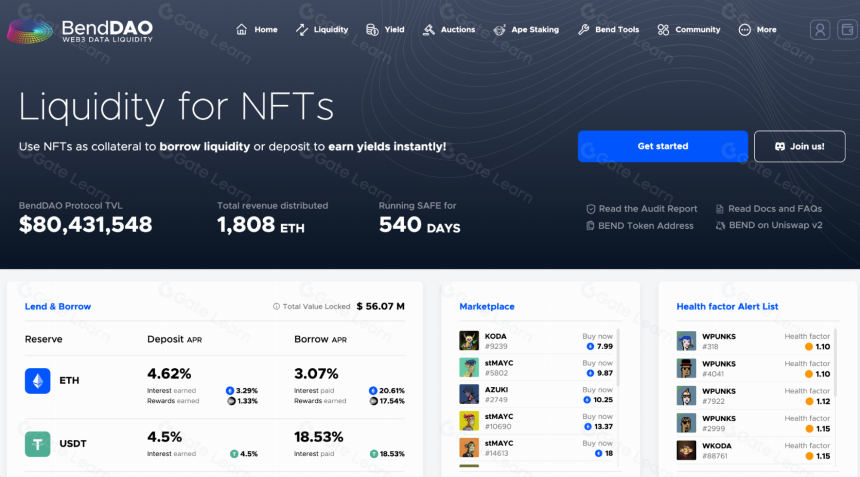This screenshot has height=477, width=860.
Task: Click the USDT reserve icon
Action: (x=37, y=444)
